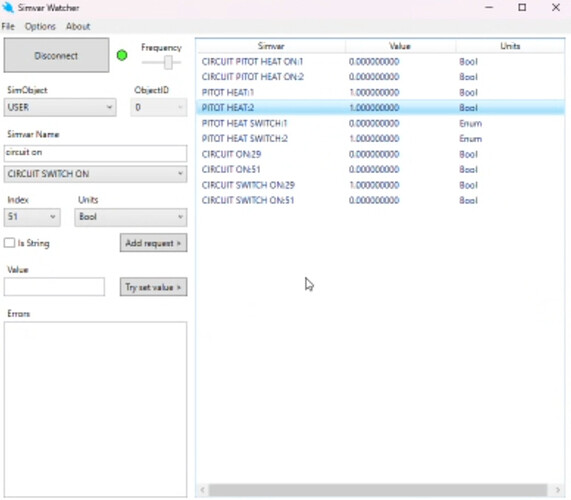This screenshot has height=500, width=571.
Task: Click the Try set value button
Action: (153, 287)
